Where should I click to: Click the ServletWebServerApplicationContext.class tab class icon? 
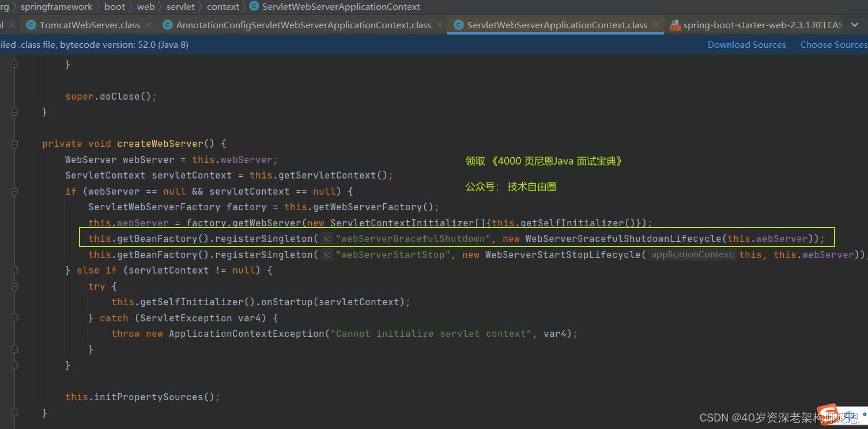(459, 25)
